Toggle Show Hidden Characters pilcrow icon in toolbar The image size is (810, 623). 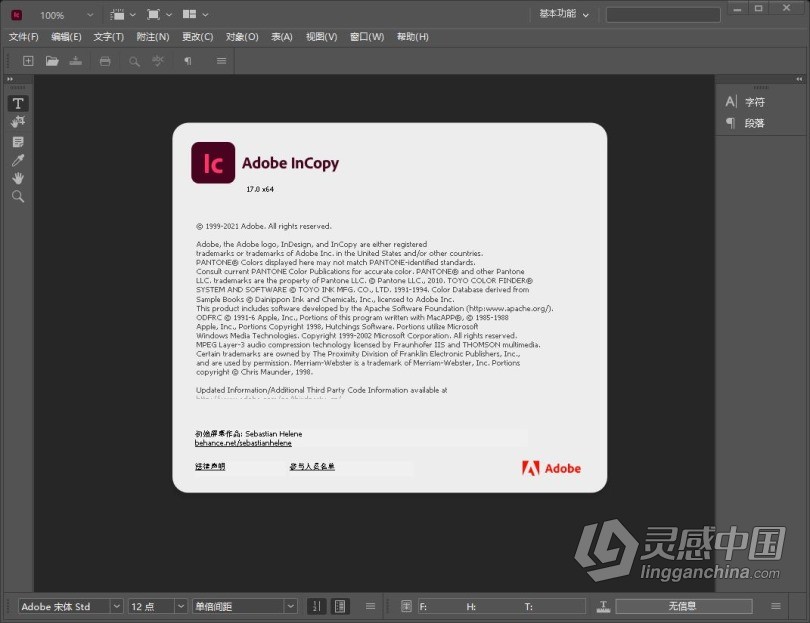188,61
